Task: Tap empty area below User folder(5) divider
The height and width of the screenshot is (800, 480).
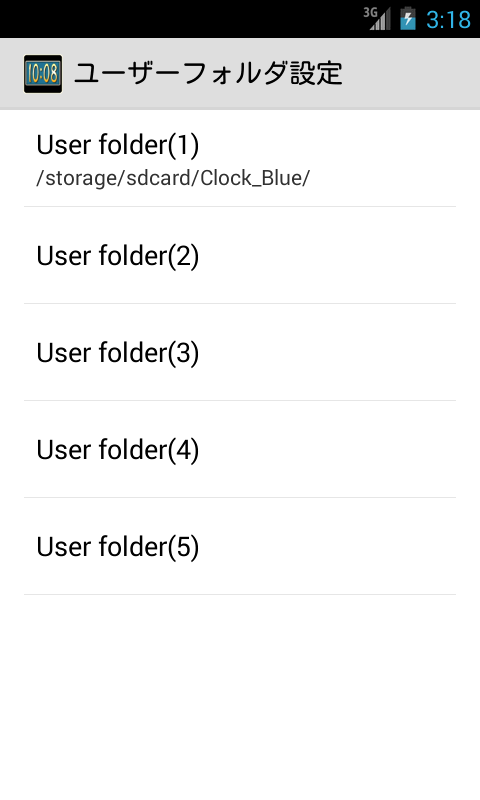Action: (240, 697)
